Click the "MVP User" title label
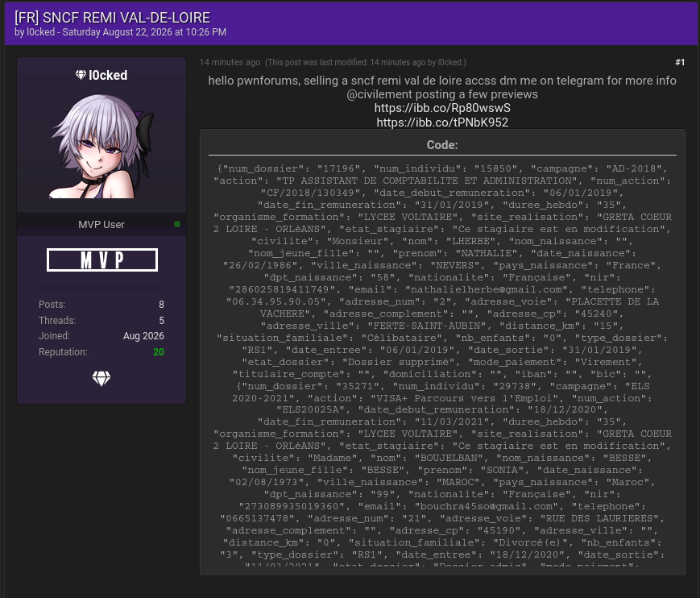Viewport: 700px width, 598px height. (101, 225)
